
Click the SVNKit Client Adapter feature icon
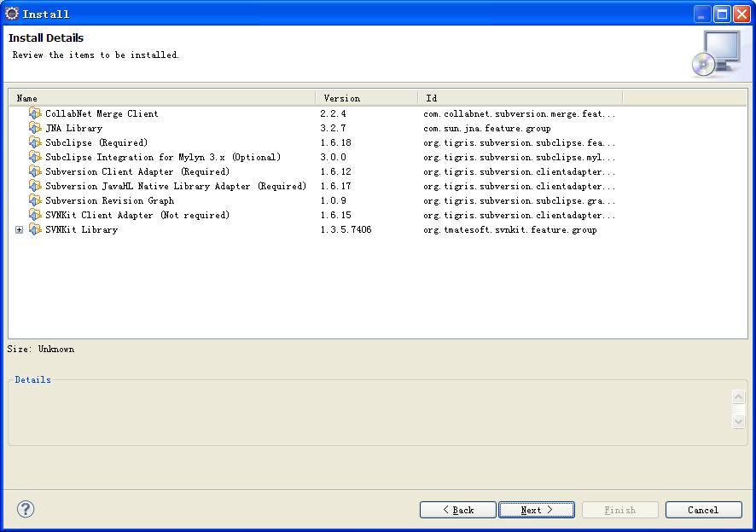click(x=35, y=215)
